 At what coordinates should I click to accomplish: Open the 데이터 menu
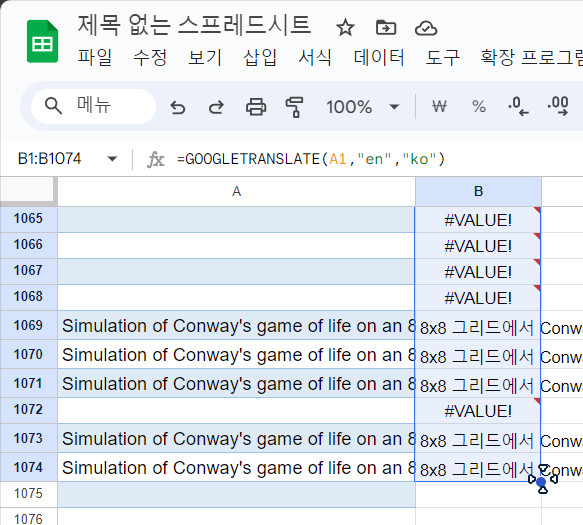[x=379, y=58]
